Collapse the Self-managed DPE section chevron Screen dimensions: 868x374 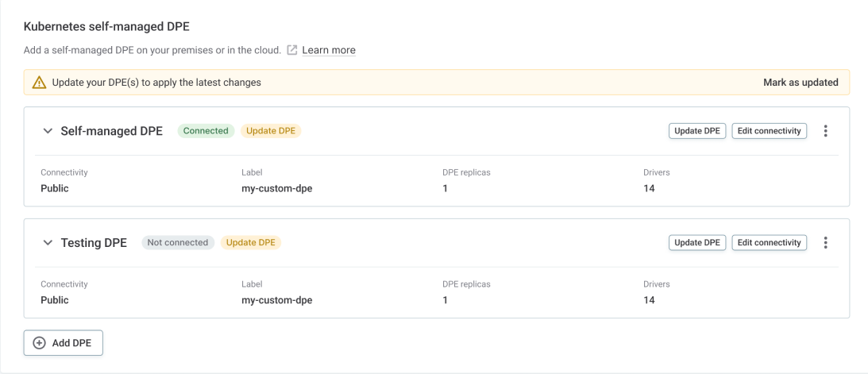tap(48, 131)
